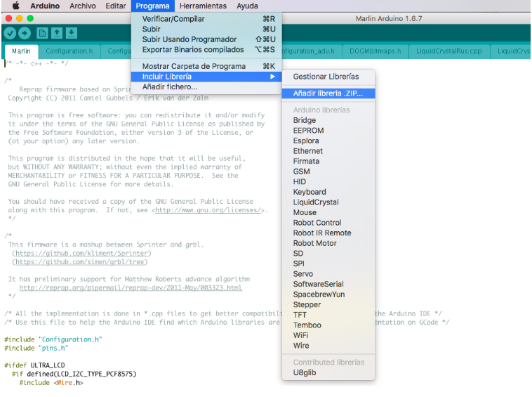The height and width of the screenshot is (397, 532).
Task: Open the Apple menu
Action: coord(15,6)
